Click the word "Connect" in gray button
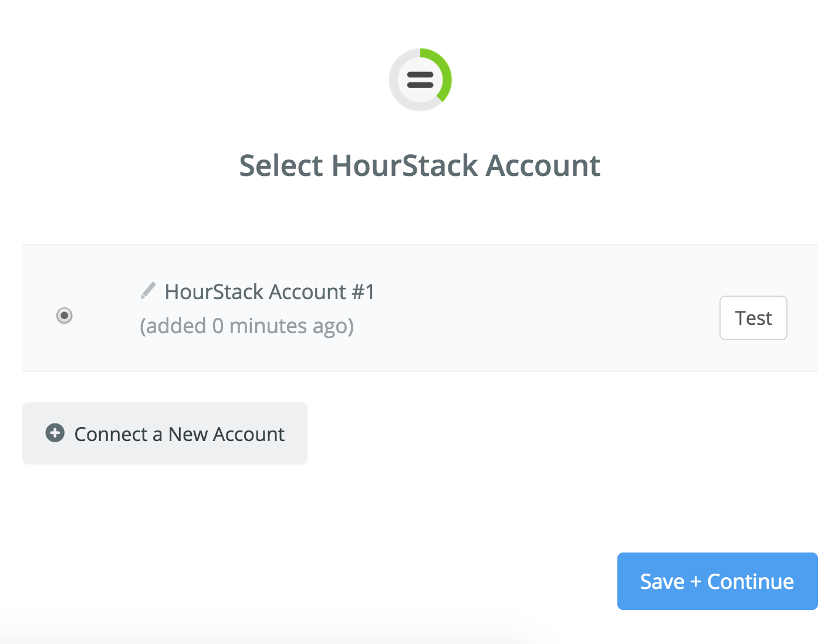This screenshot has width=838, height=644. click(111, 435)
